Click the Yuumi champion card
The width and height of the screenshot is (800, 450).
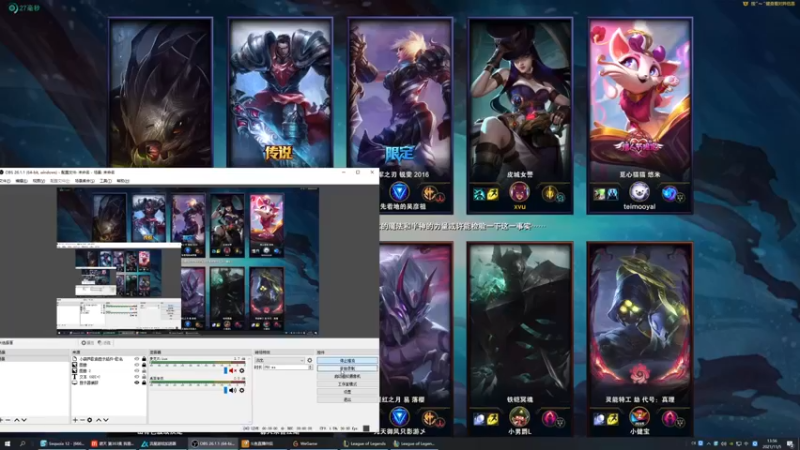[x=640, y=116]
